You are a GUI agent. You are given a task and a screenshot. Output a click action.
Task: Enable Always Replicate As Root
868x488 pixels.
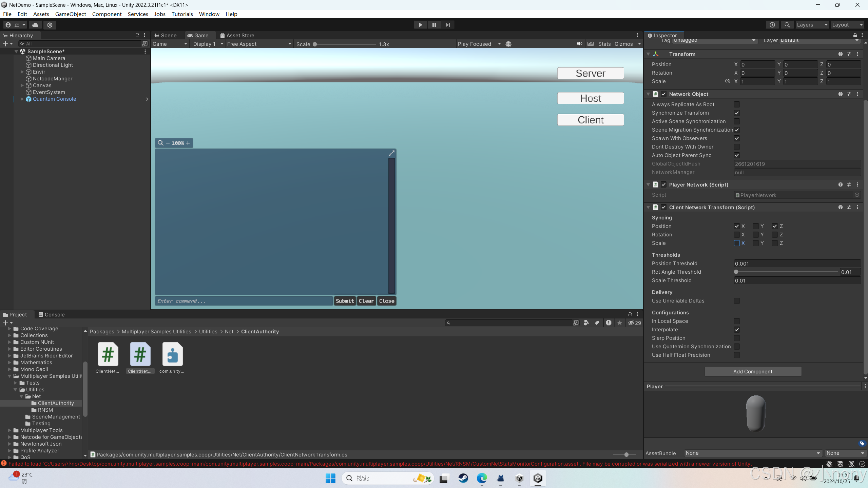click(737, 104)
